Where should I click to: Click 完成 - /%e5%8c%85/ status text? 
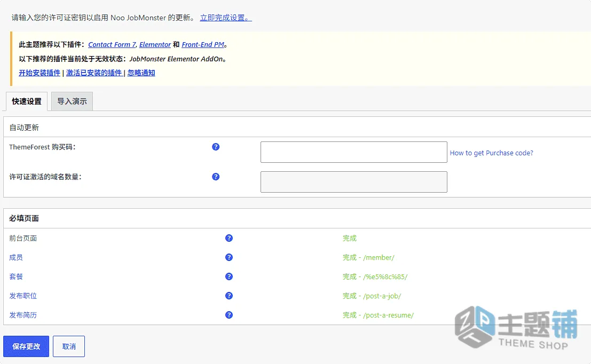tap(375, 276)
